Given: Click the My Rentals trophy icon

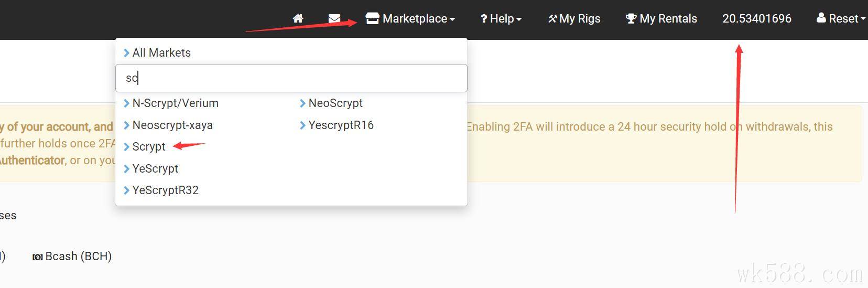Looking at the screenshot, I should (631, 18).
